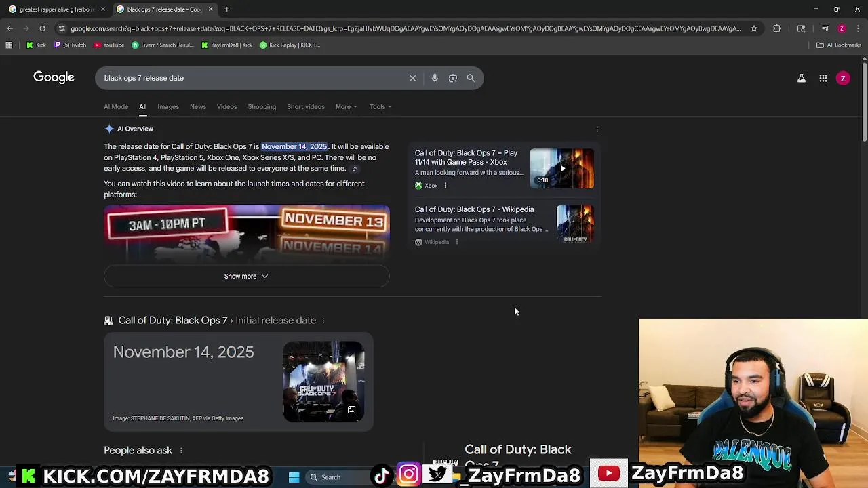The image size is (868, 488).
Task: Open Call of Duty Black Ops 7 Xbox link
Action: 466,157
